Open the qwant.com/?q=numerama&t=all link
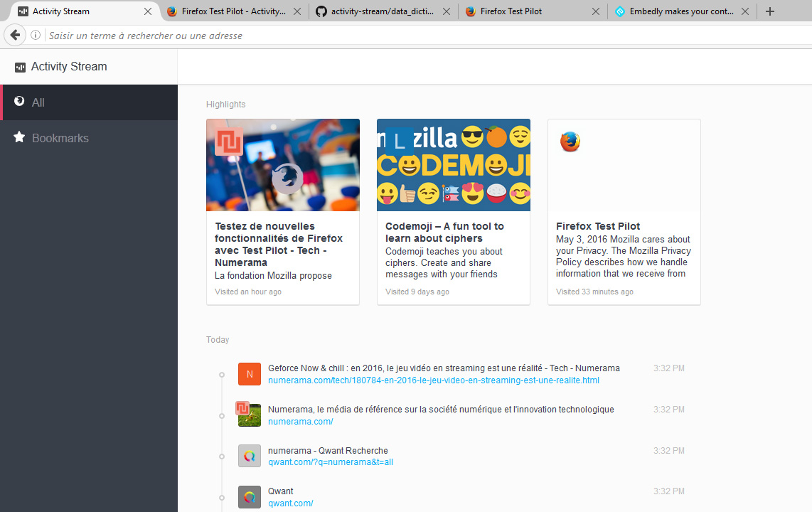The width and height of the screenshot is (812, 512). 331,462
